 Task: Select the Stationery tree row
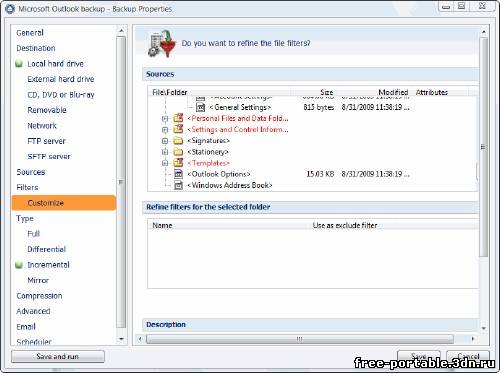208,152
